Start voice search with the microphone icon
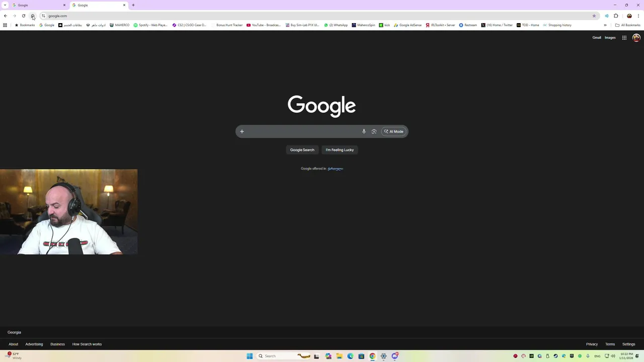 364,132
